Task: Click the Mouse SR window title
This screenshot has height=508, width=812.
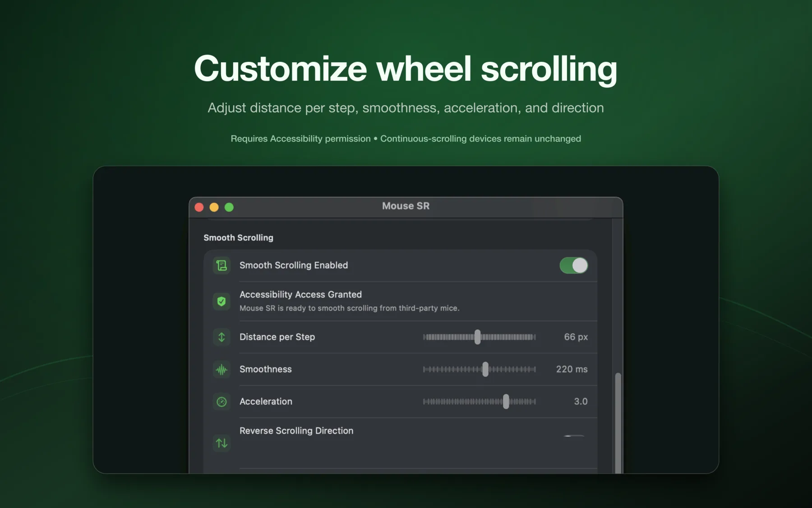Action: 406,206
